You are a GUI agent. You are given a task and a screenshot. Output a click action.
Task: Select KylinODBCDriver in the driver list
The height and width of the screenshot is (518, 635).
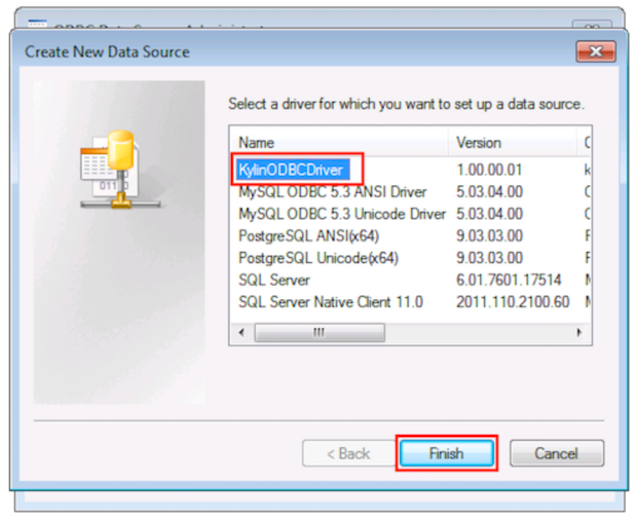point(291,170)
